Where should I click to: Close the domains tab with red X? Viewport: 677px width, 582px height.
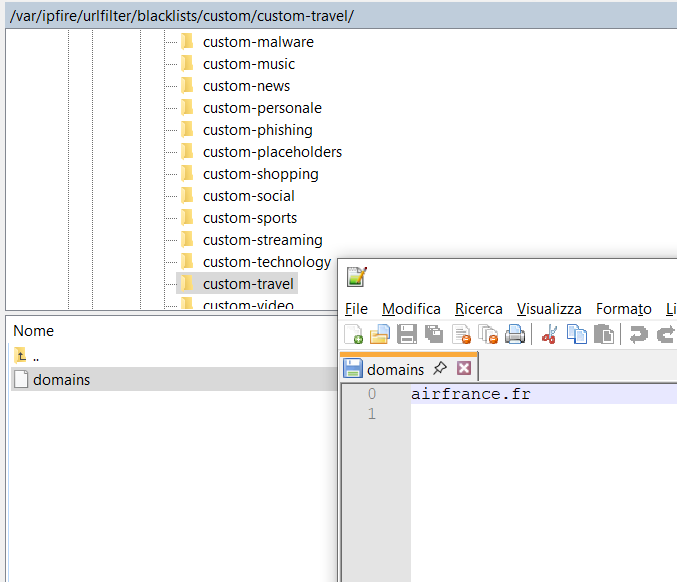[463, 369]
